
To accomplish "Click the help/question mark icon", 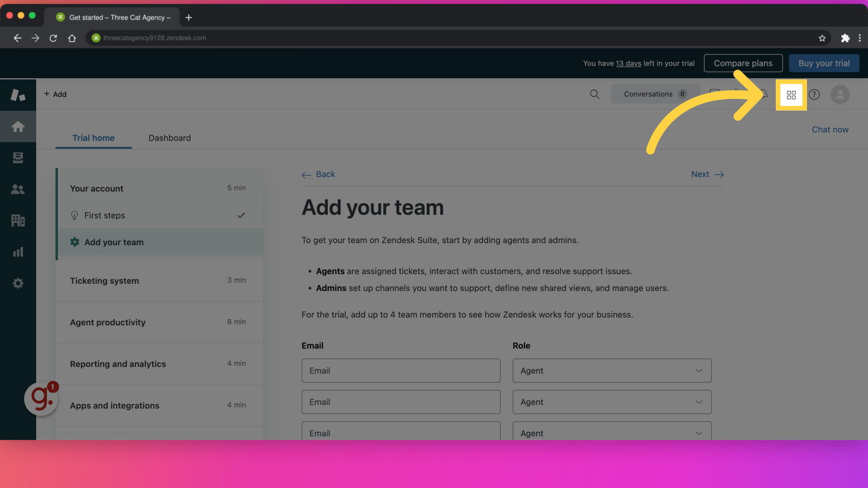I will [814, 94].
